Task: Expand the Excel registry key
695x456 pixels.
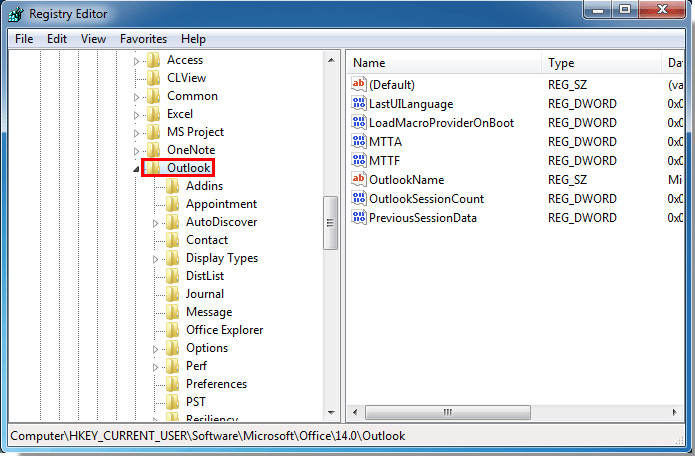Action: (x=137, y=115)
